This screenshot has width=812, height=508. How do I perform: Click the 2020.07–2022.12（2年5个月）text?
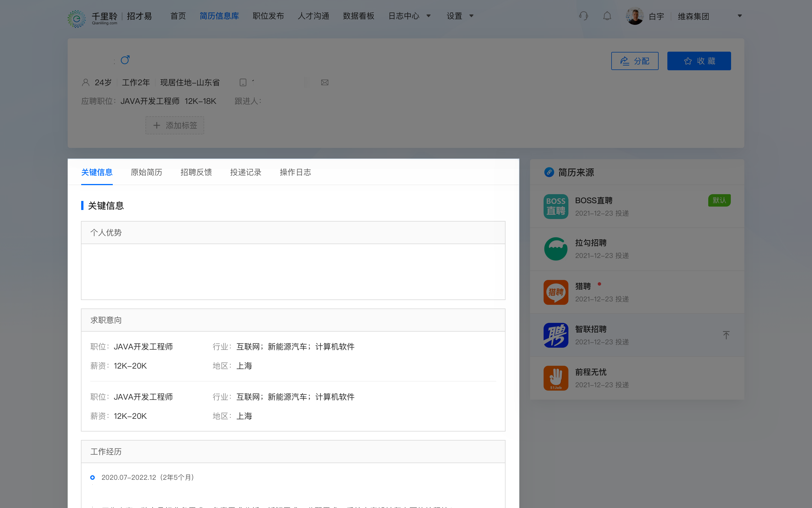pyautogui.click(x=149, y=478)
